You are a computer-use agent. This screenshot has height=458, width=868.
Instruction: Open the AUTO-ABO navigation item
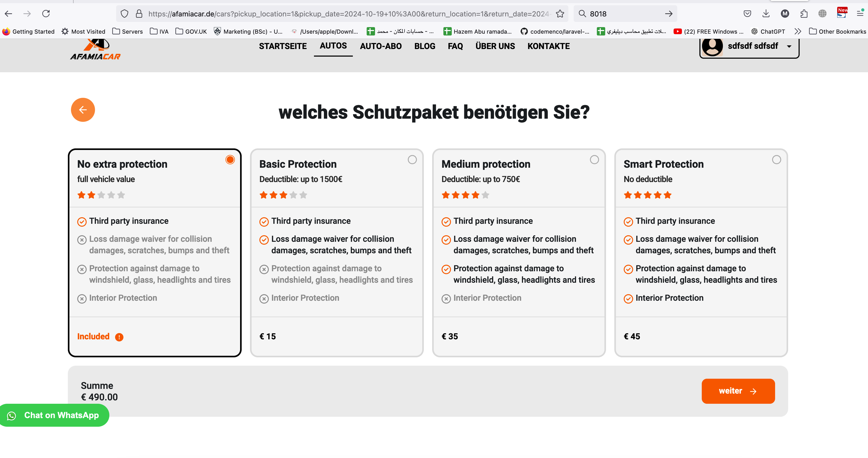(381, 46)
